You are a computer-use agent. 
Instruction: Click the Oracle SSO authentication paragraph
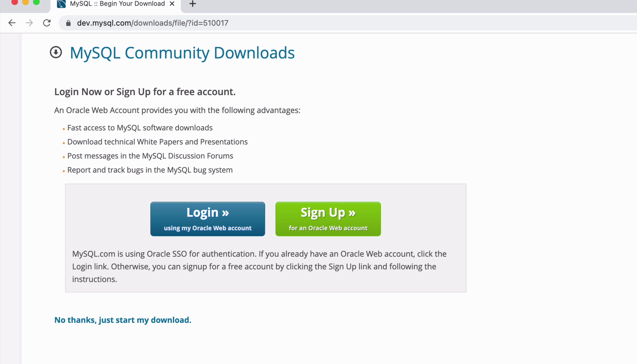pyautogui.click(x=259, y=266)
